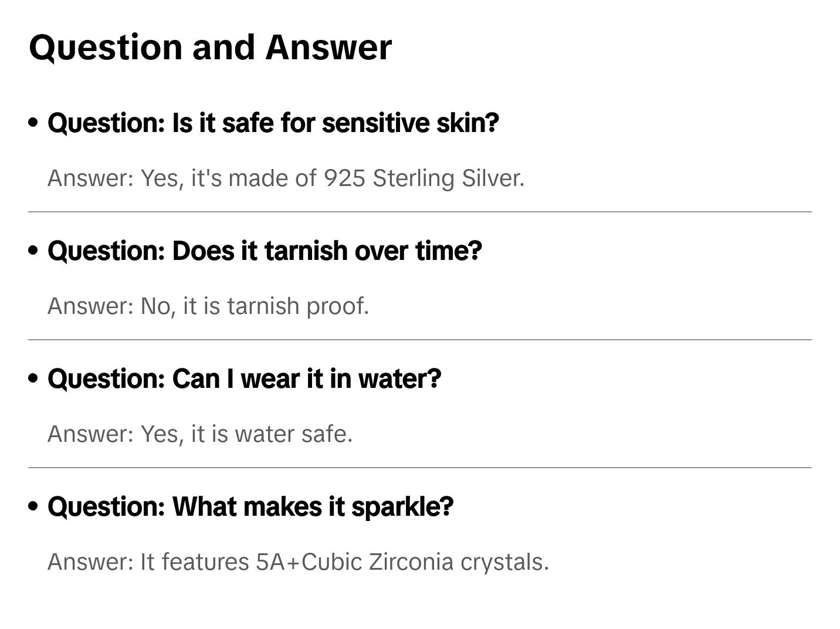Expand the sensitive skin safety question

coord(273,123)
